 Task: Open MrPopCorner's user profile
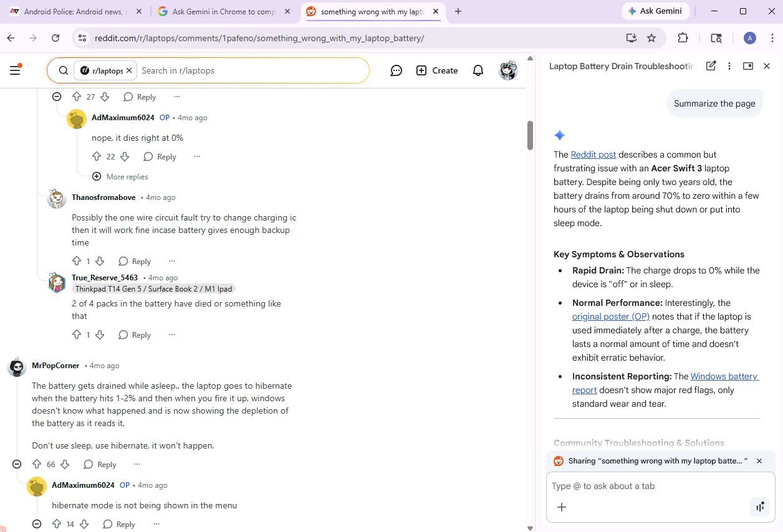[x=55, y=366]
